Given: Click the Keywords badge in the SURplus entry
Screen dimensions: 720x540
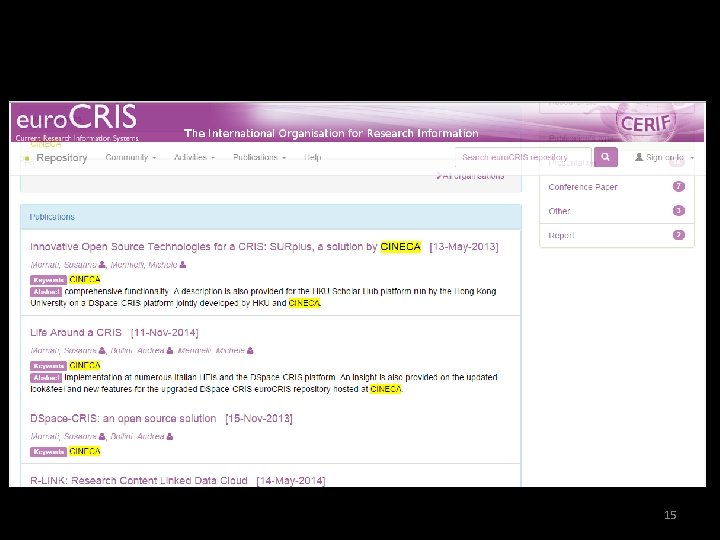Looking at the screenshot, I should [x=49, y=280].
